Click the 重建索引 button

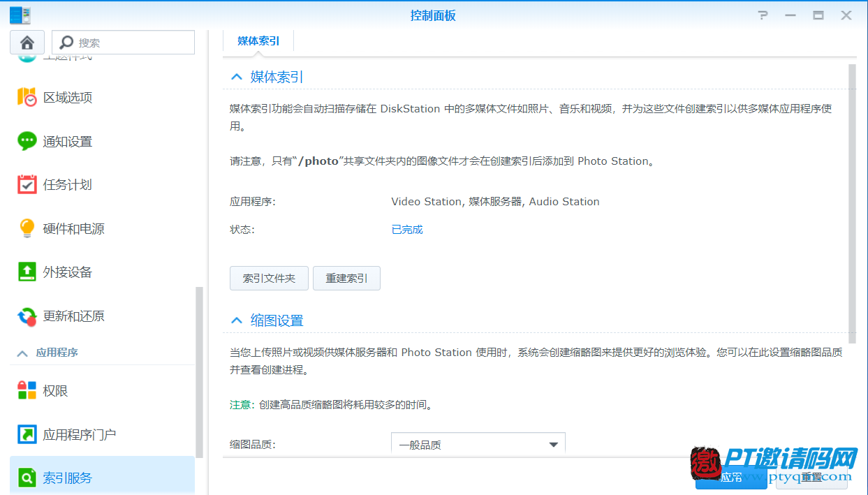pyautogui.click(x=346, y=278)
